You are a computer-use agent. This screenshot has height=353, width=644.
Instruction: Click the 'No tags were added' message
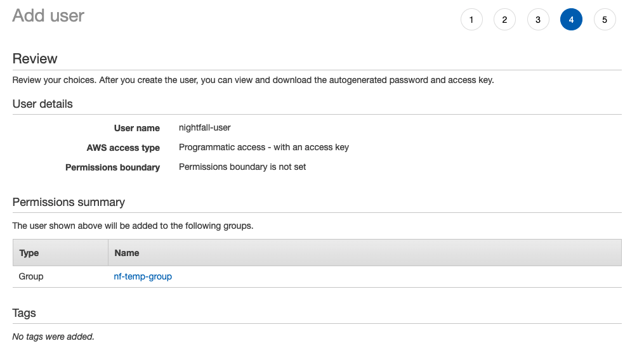(53, 337)
